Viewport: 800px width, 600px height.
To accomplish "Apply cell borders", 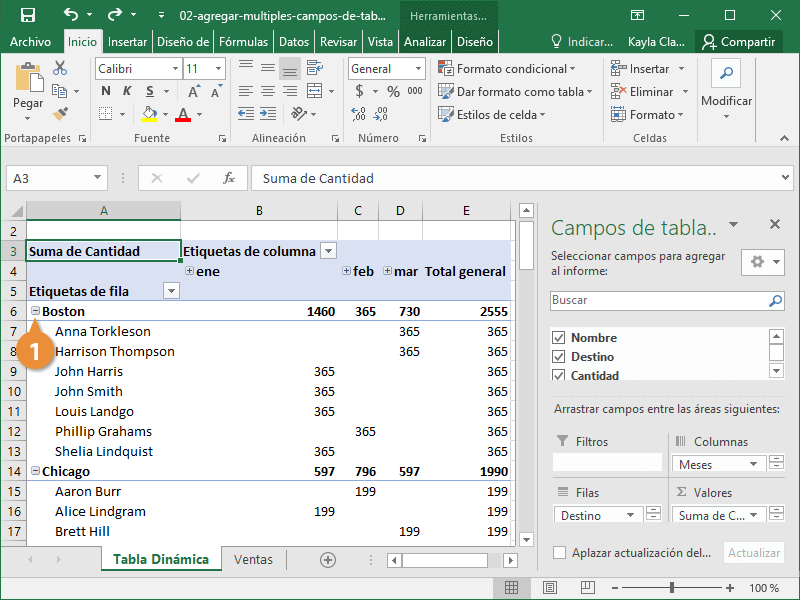I will [x=106, y=114].
